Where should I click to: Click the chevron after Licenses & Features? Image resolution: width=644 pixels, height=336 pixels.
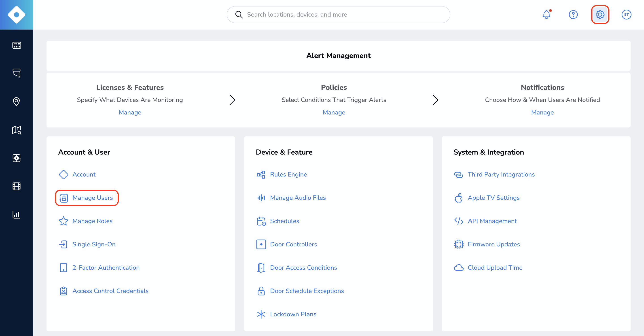(x=232, y=100)
